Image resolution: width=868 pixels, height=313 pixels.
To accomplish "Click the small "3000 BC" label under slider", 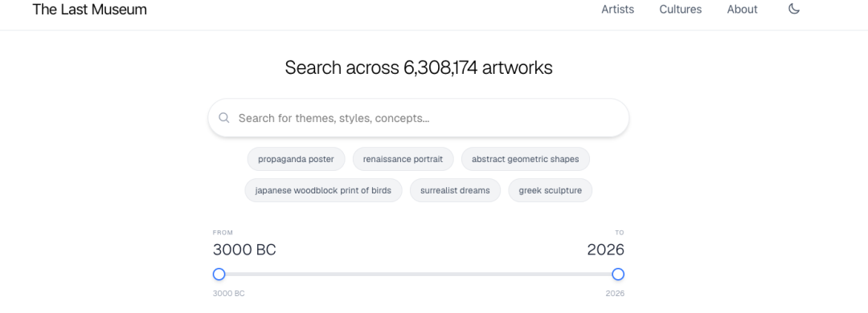I will click(x=228, y=294).
